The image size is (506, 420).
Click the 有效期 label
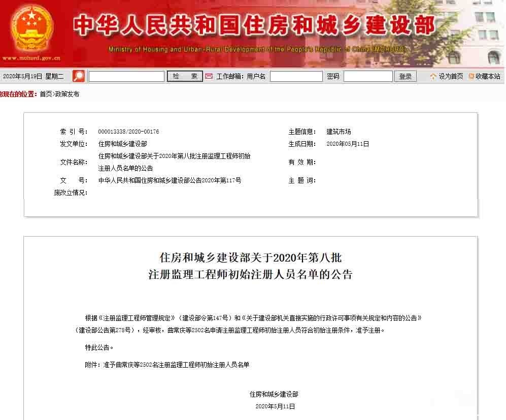coord(302,162)
